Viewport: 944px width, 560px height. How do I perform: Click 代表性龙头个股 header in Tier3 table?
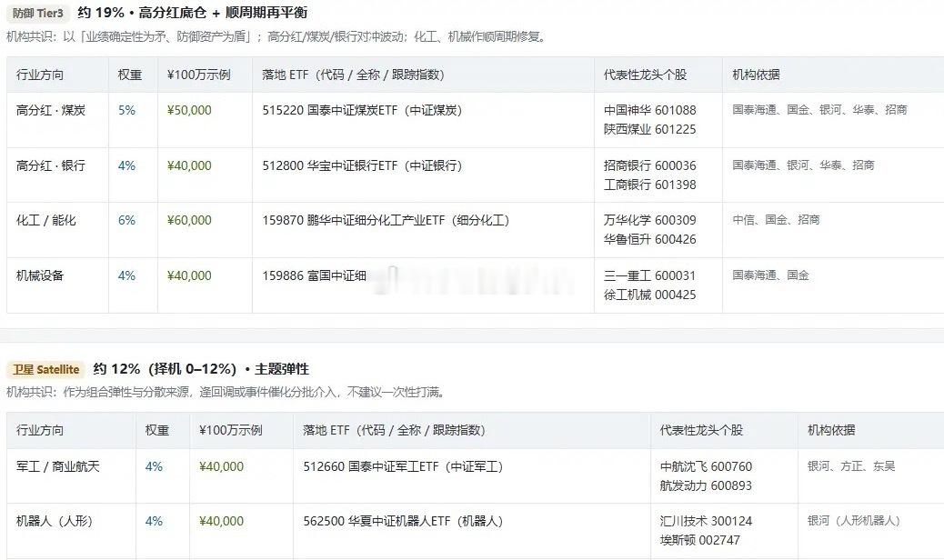click(646, 75)
